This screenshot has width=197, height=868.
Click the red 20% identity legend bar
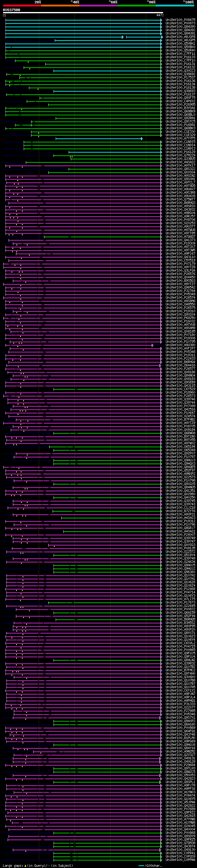coord(22,6)
